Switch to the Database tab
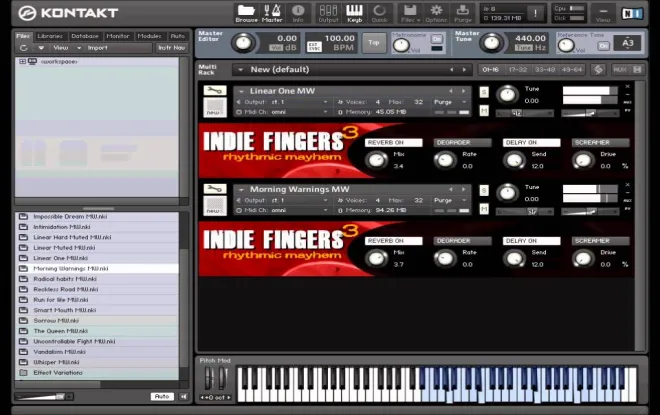Viewport: 660px width, 415px height. click(x=85, y=36)
